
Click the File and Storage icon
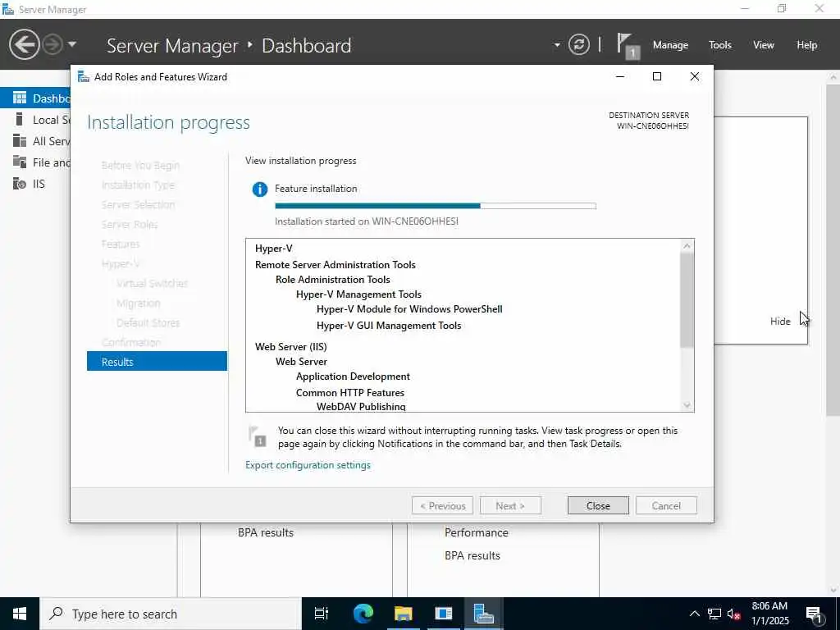coord(20,162)
